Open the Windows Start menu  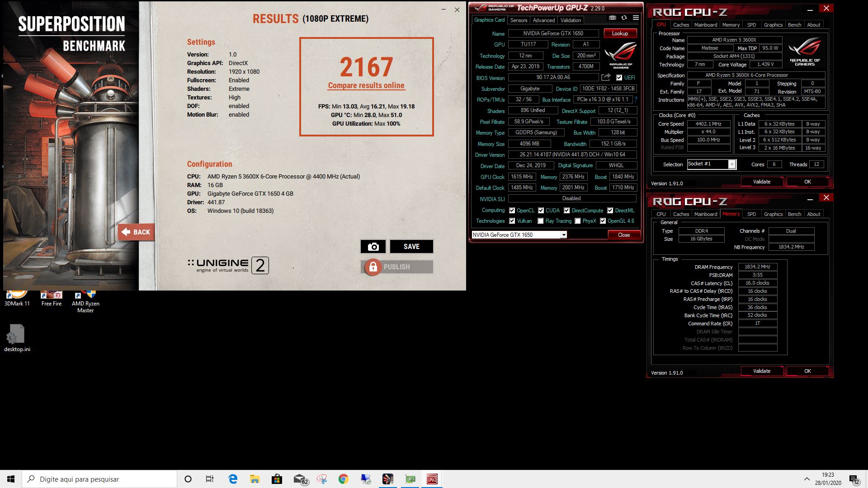(11, 479)
